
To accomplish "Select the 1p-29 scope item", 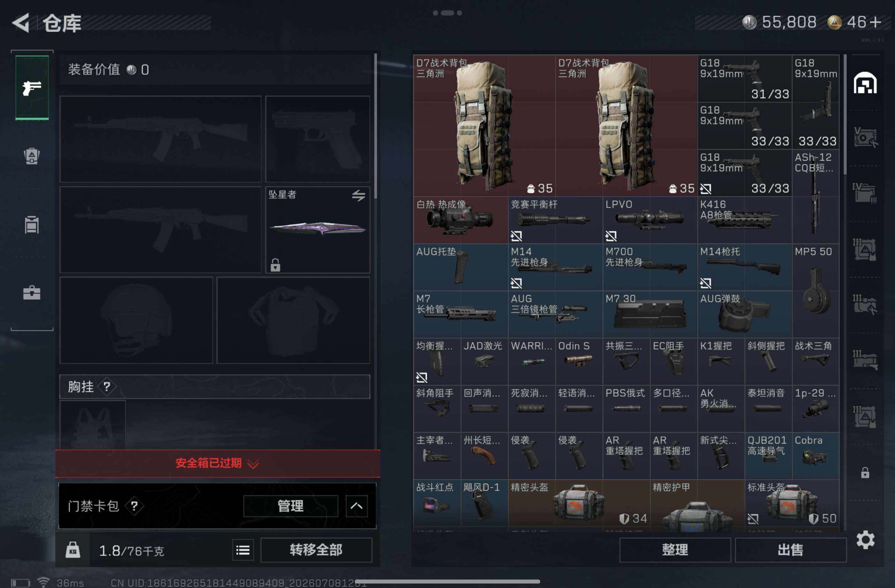I will [815, 409].
